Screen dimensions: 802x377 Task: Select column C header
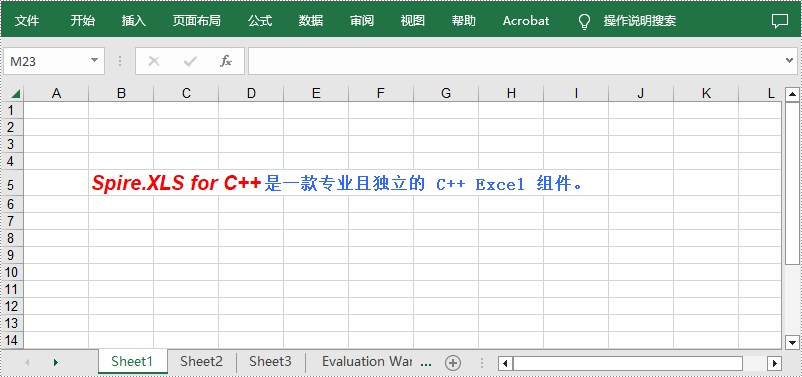pyautogui.click(x=186, y=93)
